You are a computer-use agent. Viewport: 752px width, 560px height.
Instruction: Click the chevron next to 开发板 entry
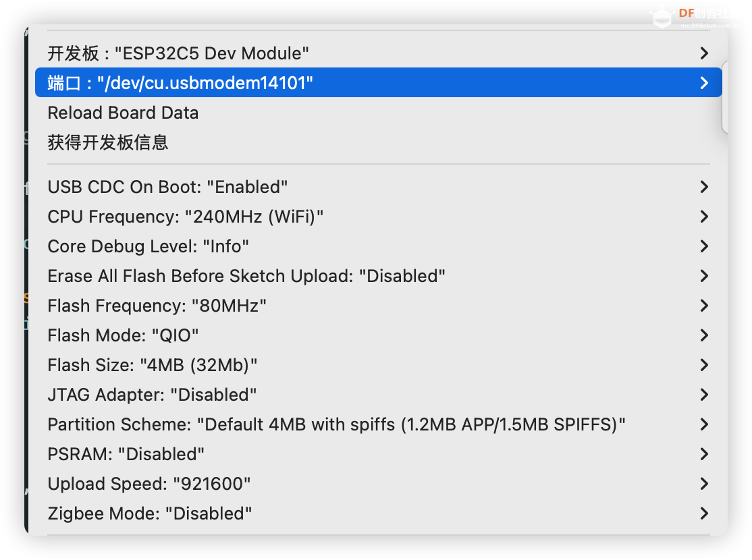pyautogui.click(x=704, y=53)
